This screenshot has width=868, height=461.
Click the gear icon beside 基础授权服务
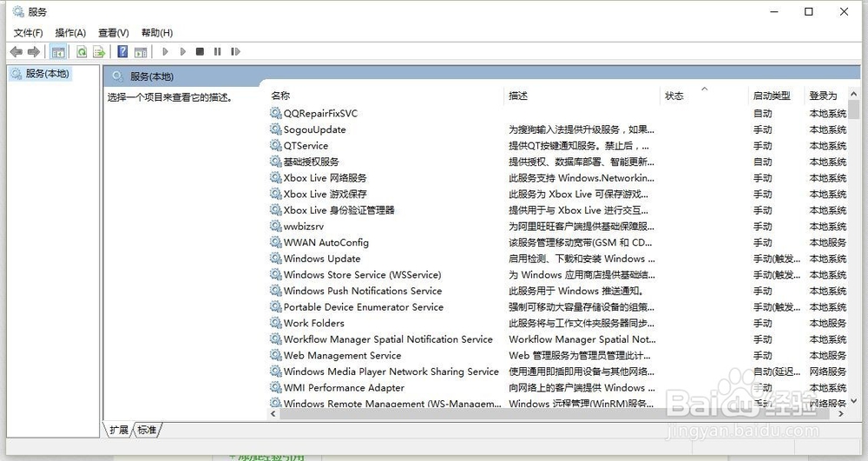tap(276, 161)
